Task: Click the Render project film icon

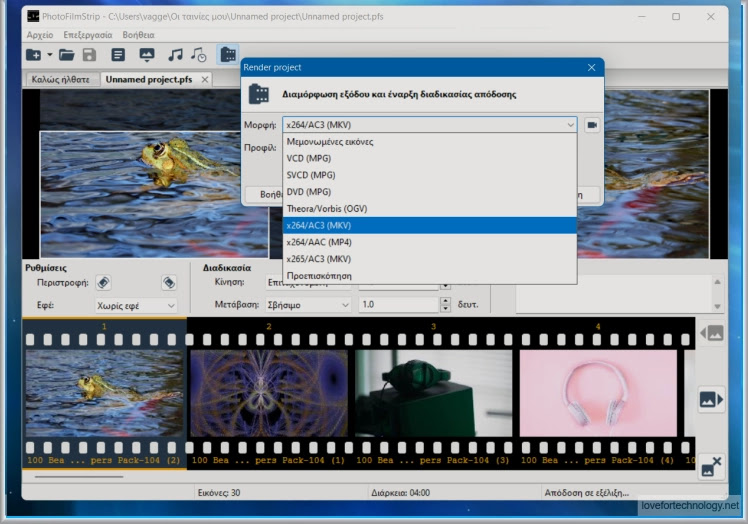Action: (x=259, y=94)
